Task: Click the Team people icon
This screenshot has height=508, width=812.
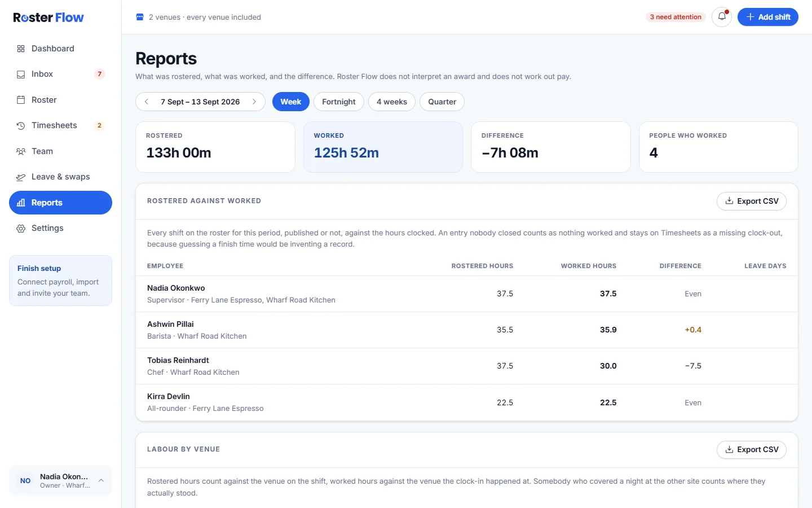Action: pos(21,151)
